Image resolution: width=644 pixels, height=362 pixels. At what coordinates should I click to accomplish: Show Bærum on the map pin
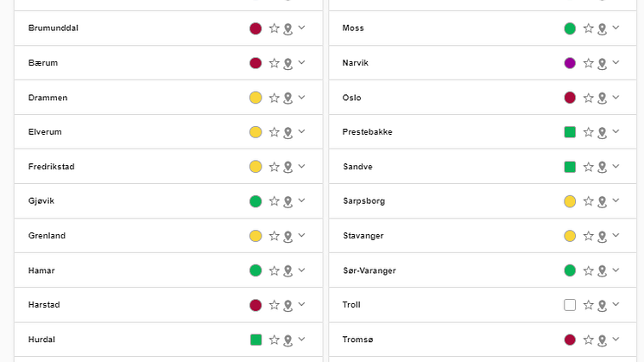pyautogui.click(x=288, y=64)
